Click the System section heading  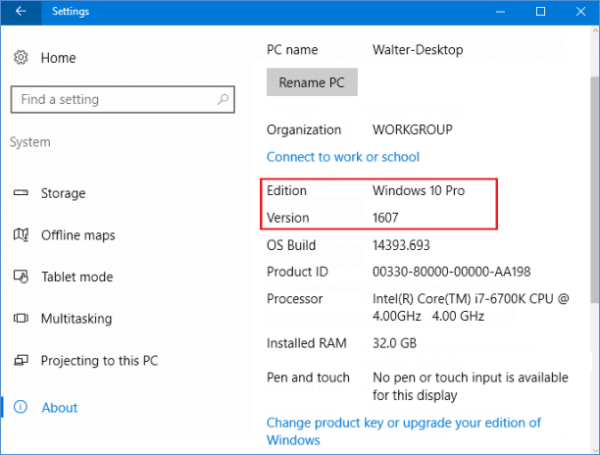pos(30,142)
